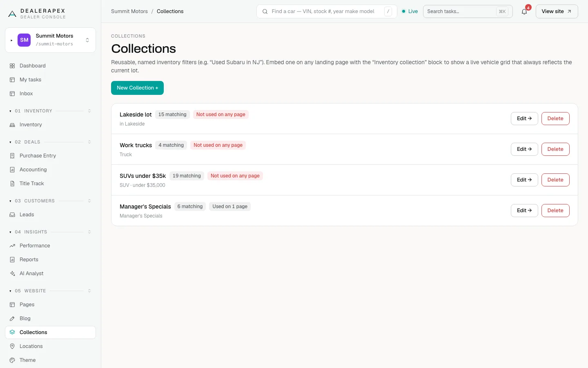Click the New Collection + button
This screenshot has width=588, height=368.
tap(137, 88)
